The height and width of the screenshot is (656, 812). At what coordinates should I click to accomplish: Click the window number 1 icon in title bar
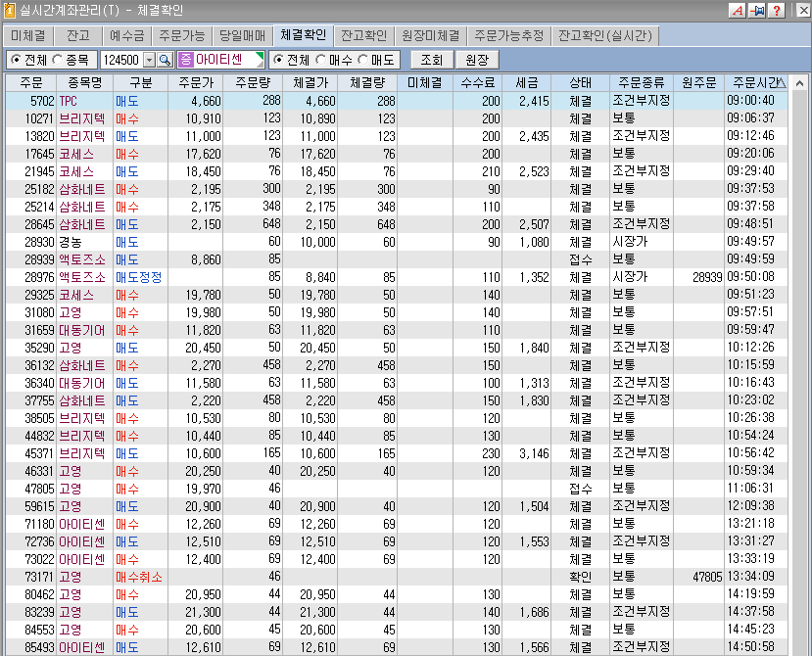click(x=9, y=11)
